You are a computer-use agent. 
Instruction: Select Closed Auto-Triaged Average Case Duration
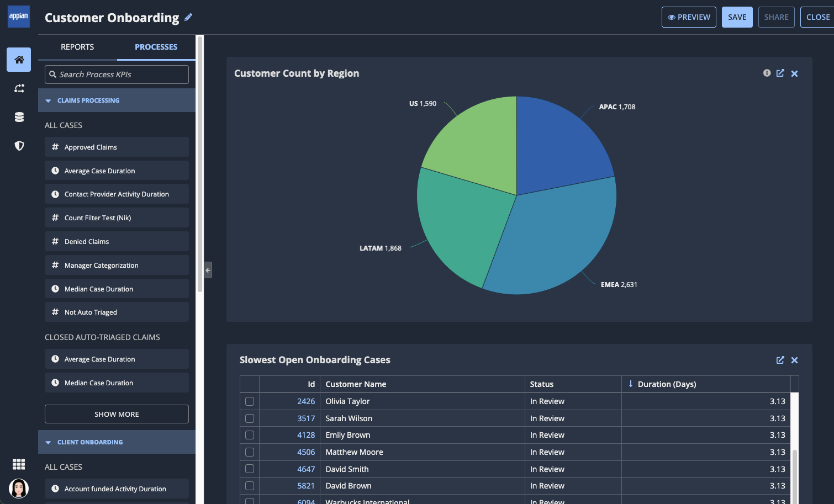[117, 359]
